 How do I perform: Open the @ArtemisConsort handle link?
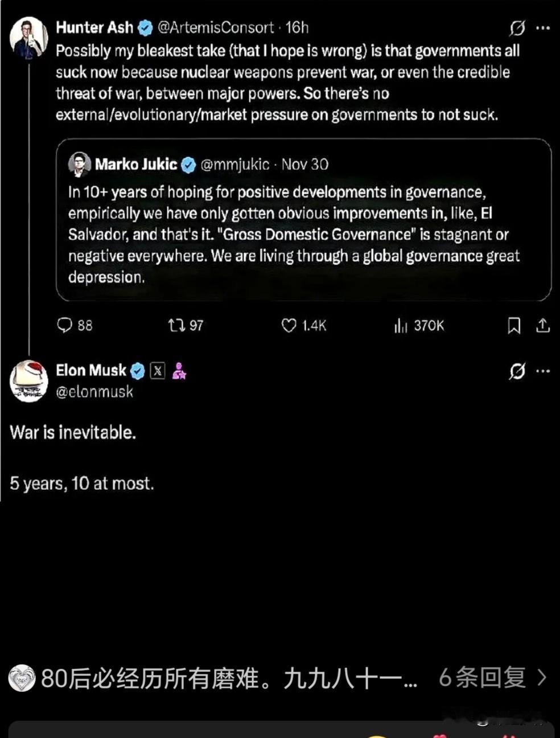[216, 27]
